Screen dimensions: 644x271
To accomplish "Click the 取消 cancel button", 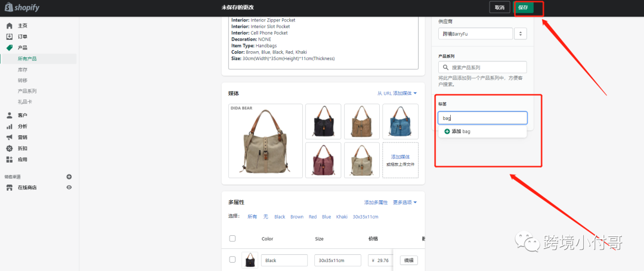I will tap(500, 7).
